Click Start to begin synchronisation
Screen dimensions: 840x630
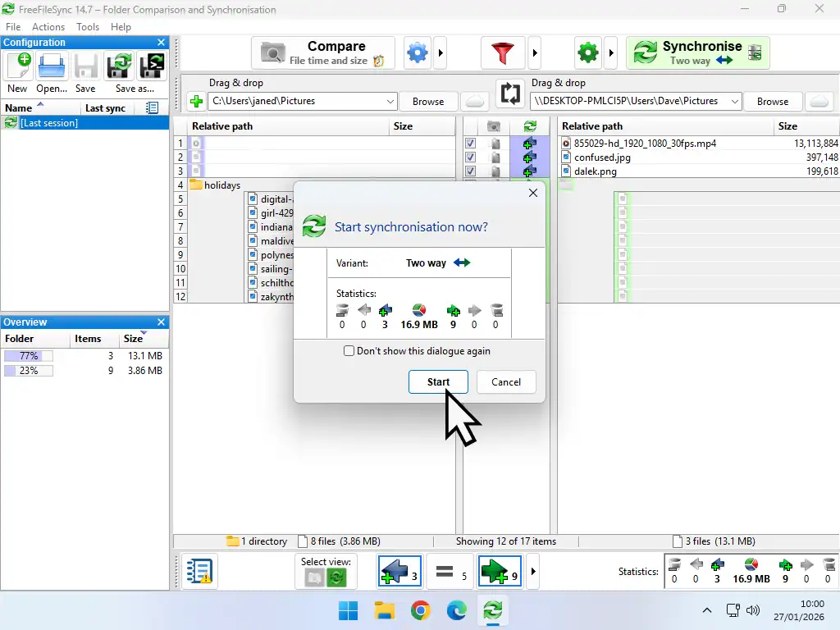click(x=438, y=381)
